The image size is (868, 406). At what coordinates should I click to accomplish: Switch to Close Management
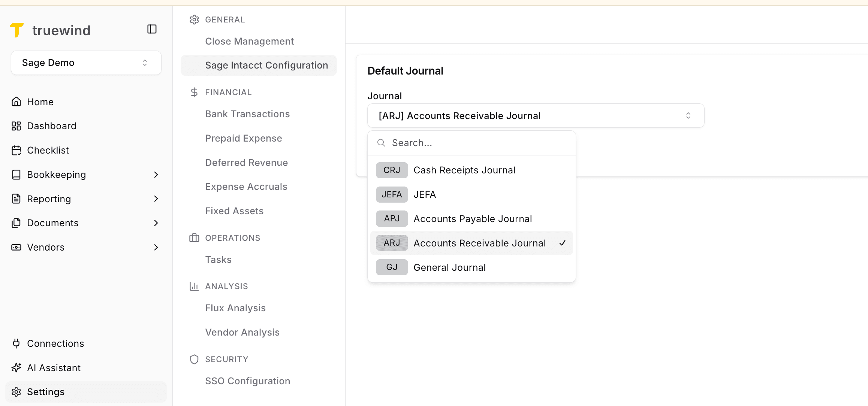coord(249,41)
